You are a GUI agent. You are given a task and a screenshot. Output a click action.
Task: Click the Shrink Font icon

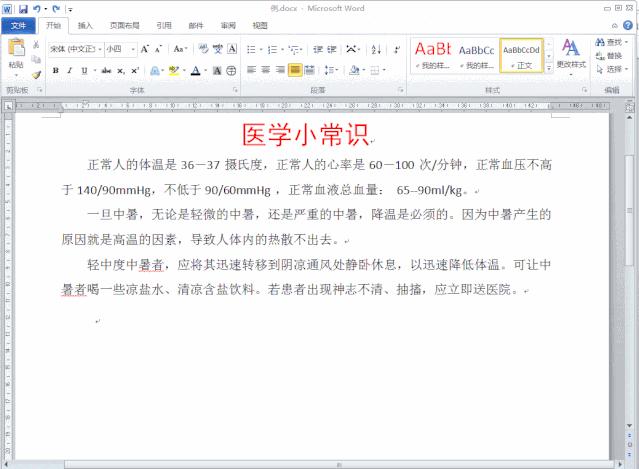(158, 49)
